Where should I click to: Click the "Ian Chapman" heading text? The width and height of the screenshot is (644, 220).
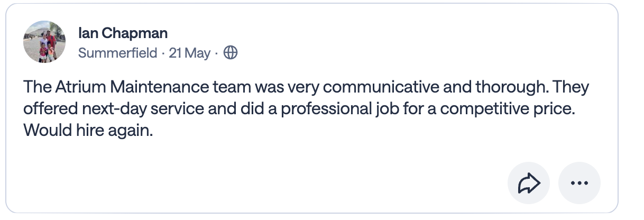[123, 33]
